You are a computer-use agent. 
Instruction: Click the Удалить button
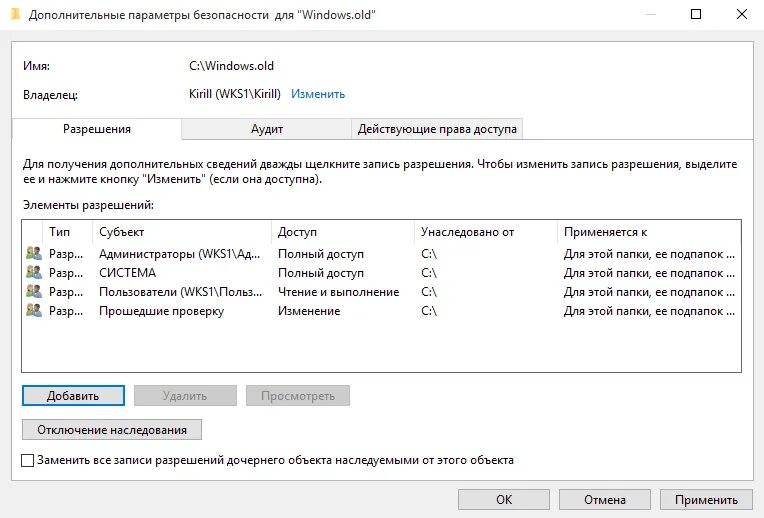185,396
